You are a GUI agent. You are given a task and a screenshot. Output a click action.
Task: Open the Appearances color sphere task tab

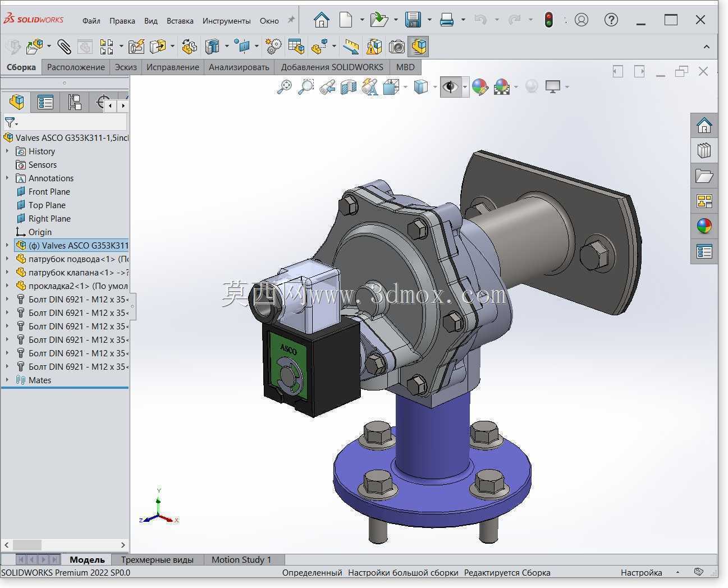(704, 226)
